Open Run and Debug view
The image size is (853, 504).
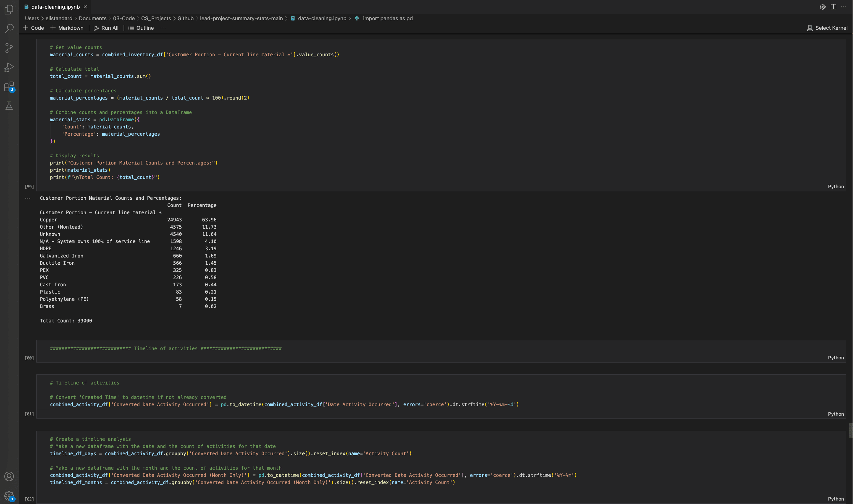(x=9, y=67)
